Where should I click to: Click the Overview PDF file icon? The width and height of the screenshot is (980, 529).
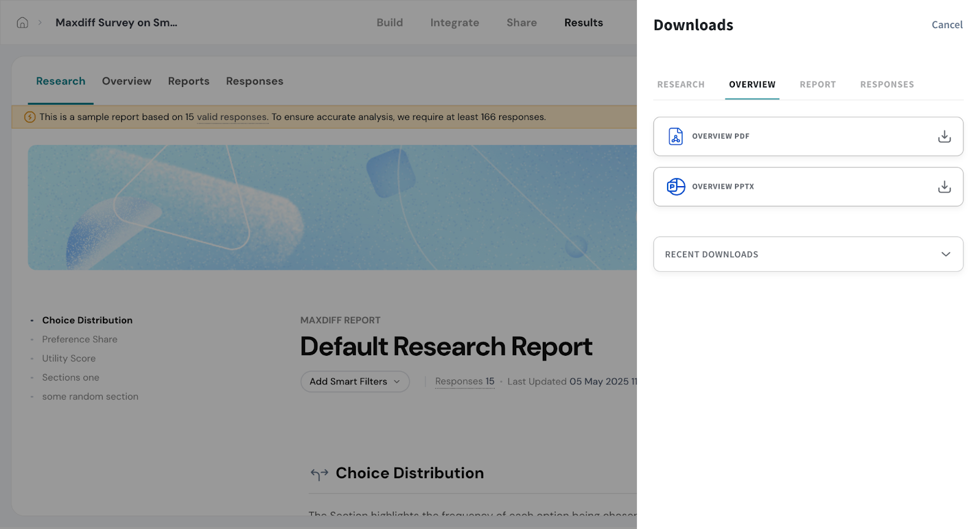[x=676, y=136]
